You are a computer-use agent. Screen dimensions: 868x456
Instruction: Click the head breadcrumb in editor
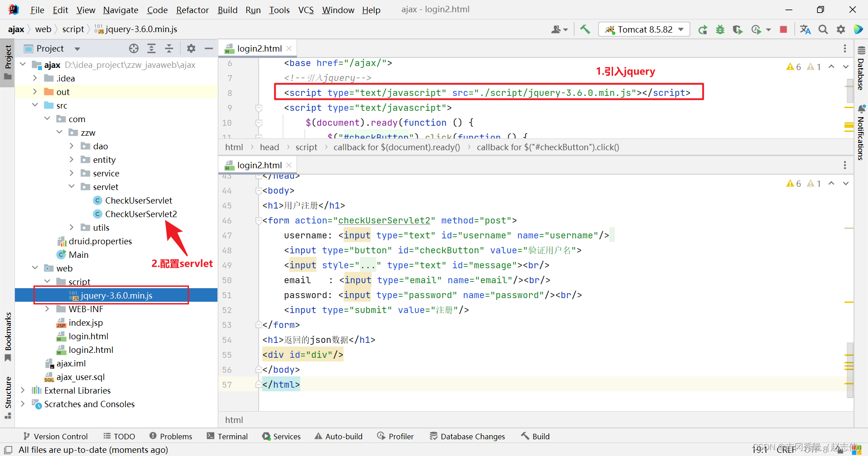[269, 147]
